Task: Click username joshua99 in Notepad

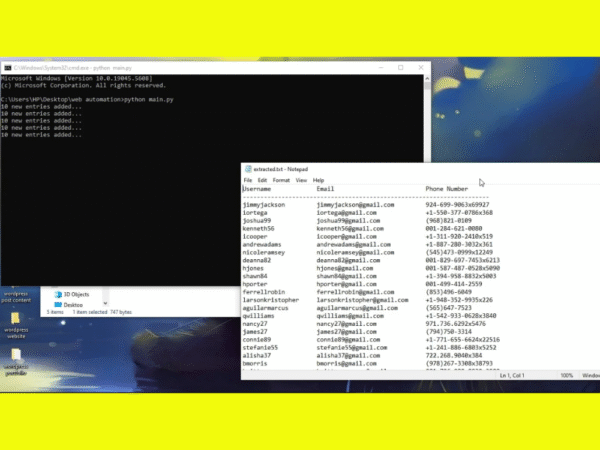Action: click(257, 221)
